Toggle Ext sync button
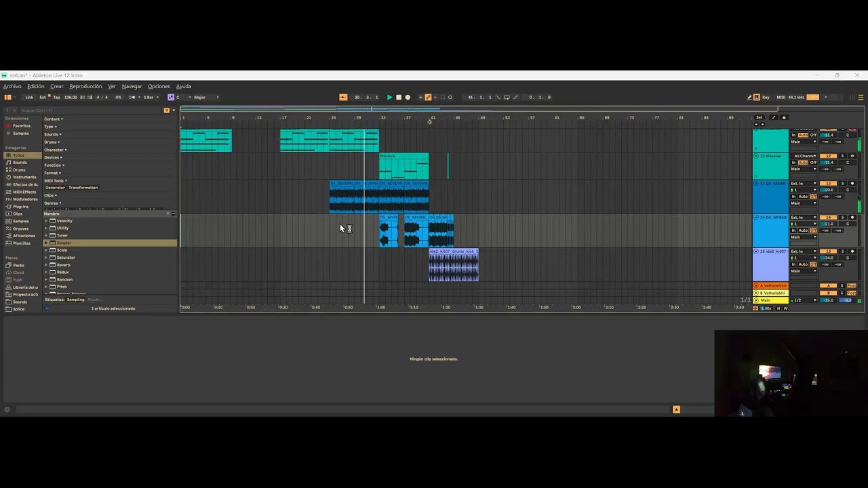This screenshot has height=488, width=868. tap(43, 97)
